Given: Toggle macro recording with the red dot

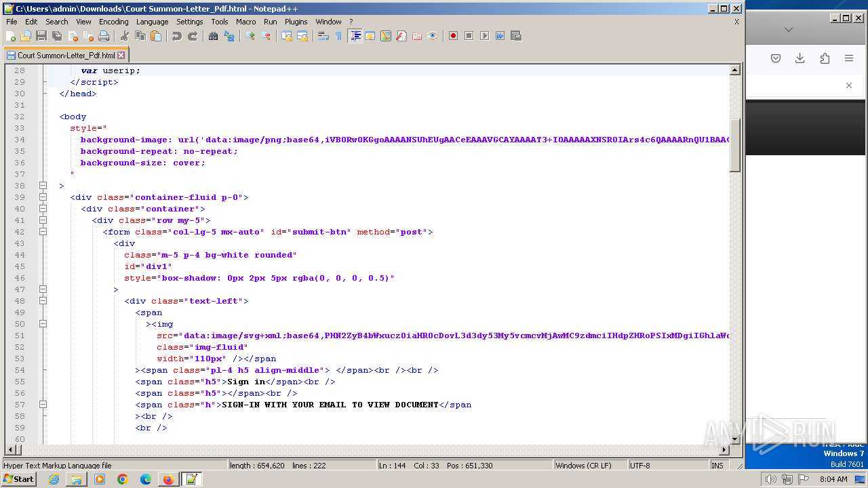Looking at the screenshot, I should click(x=453, y=36).
